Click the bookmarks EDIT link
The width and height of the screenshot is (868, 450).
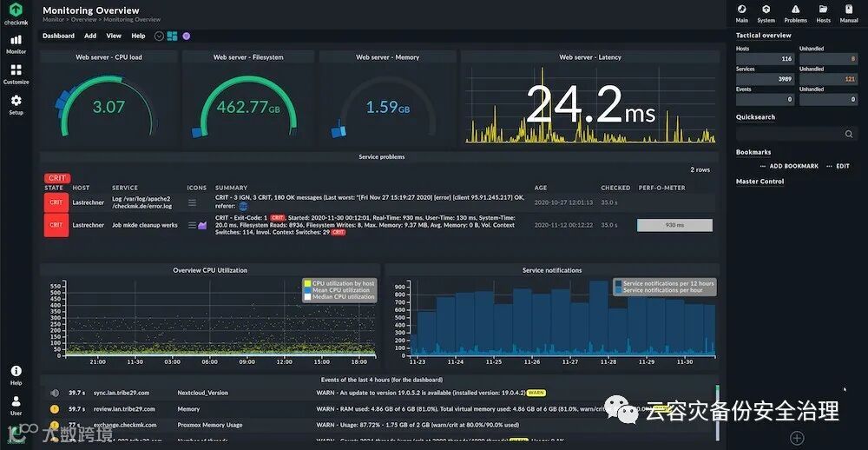point(843,166)
